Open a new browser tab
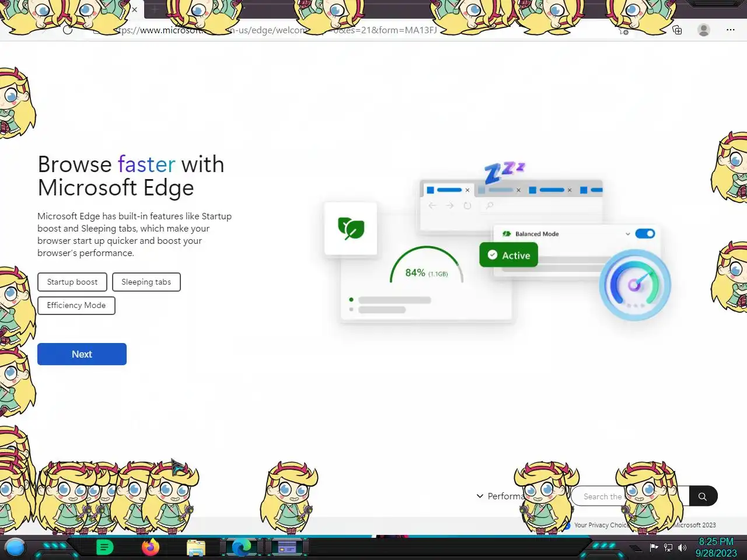Screen dimensions: 747x560 155,9
